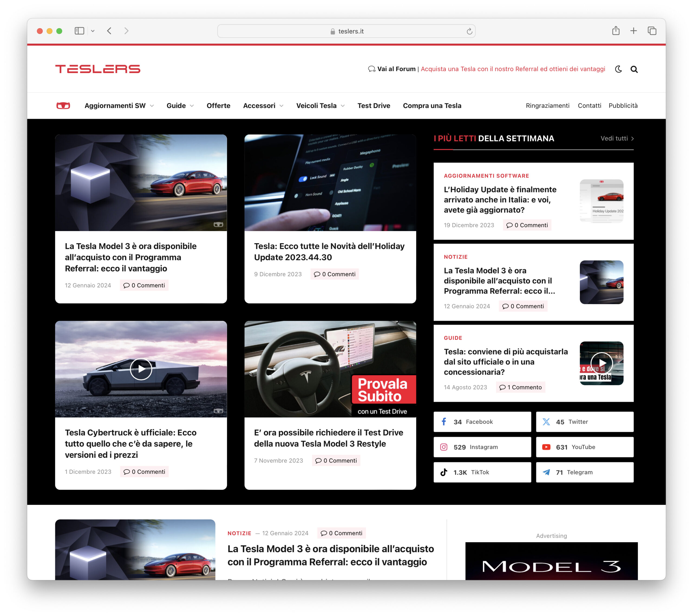Open headline 'Tesla: Ecco tutte le Novità dell'Holiday Update'

click(329, 252)
